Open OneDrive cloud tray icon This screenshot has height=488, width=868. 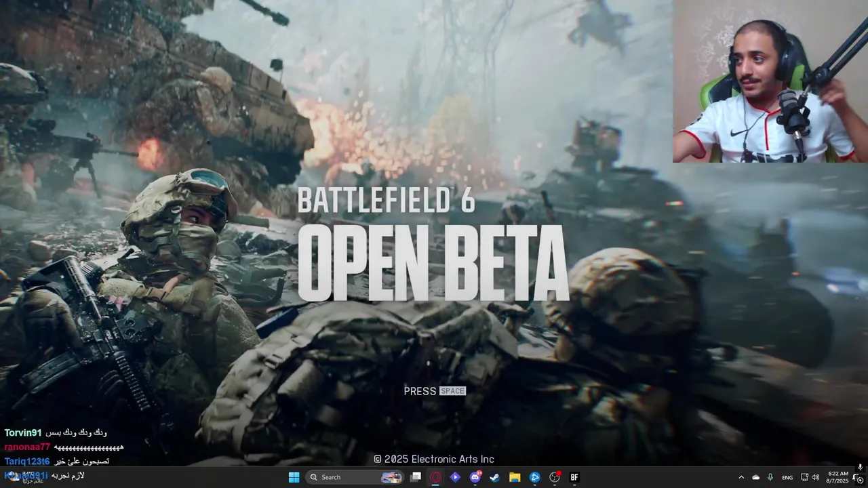click(756, 477)
